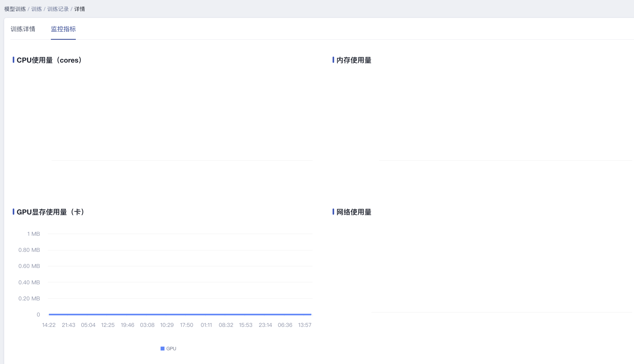The image size is (634, 364).
Task: Click the 0.60 MB y-axis label
Action: (29, 266)
